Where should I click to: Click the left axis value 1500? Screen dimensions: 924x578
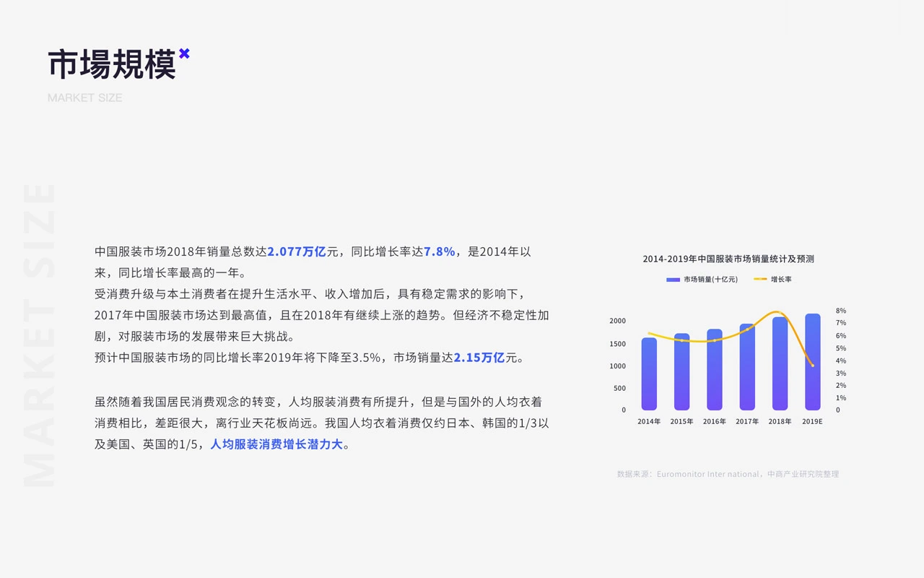tap(618, 344)
